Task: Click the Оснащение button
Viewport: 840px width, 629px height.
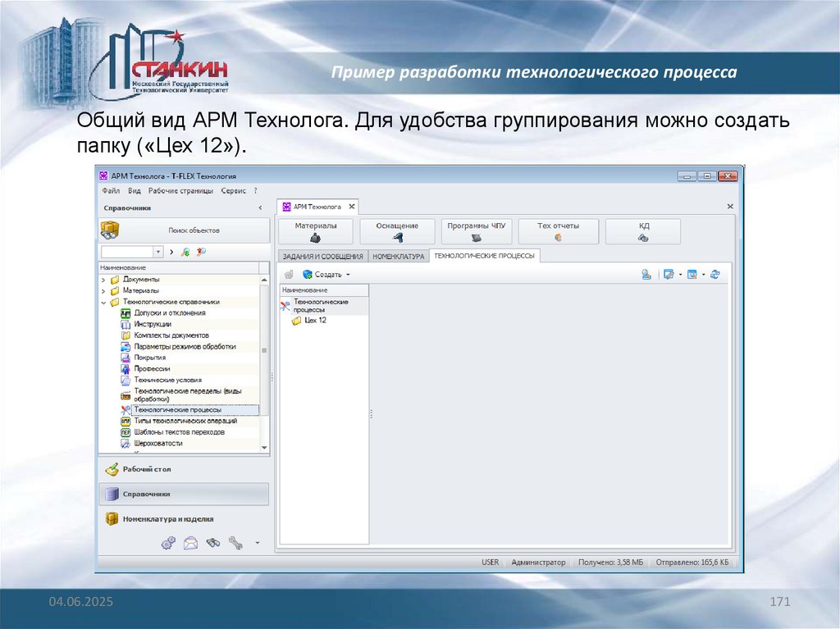Action: tap(397, 231)
